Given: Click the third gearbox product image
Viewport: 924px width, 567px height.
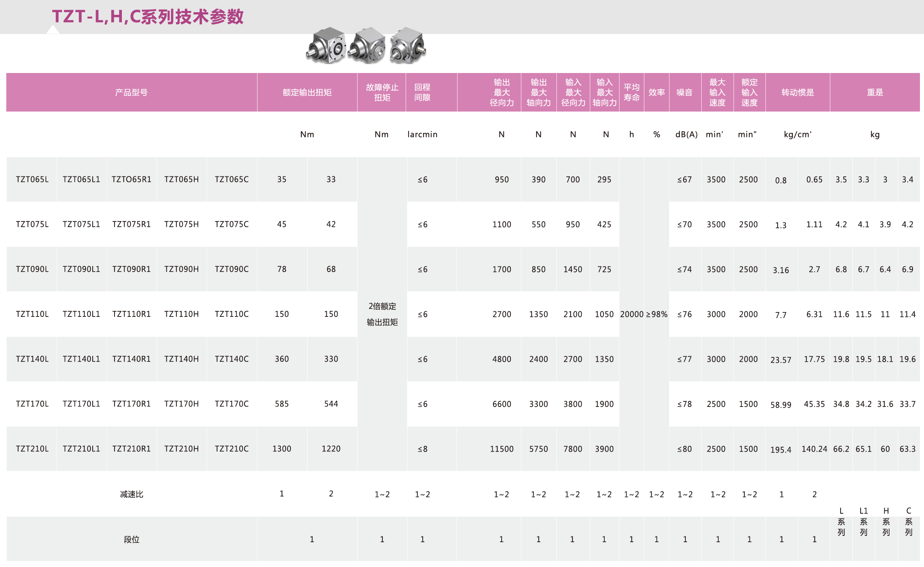Looking at the screenshot, I should [x=408, y=46].
